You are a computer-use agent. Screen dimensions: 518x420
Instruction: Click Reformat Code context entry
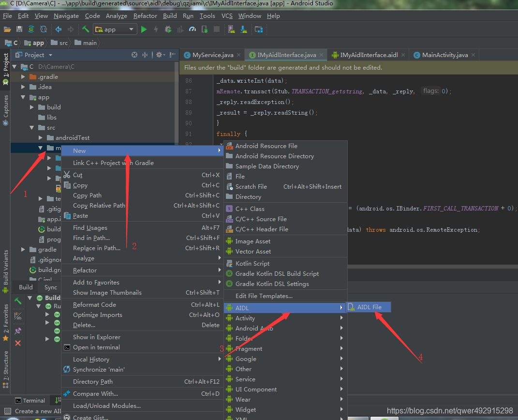[x=142, y=305]
